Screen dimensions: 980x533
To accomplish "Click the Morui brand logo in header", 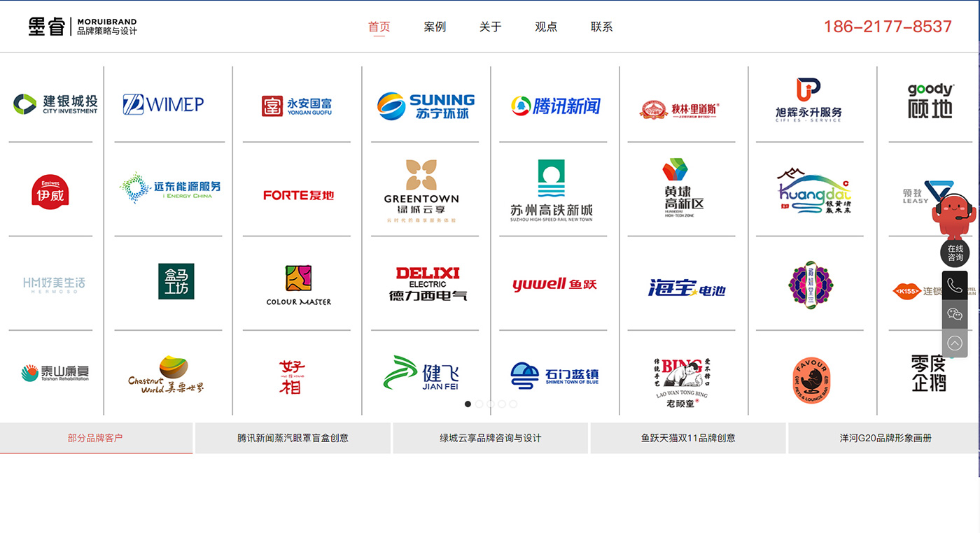I will (x=83, y=27).
